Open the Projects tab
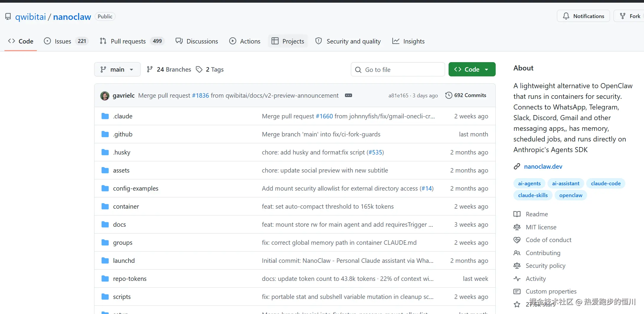The image size is (644, 314). tap(288, 41)
